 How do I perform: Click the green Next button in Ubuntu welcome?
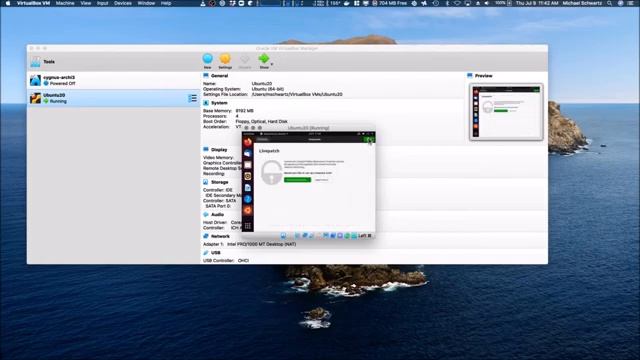pyautogui.click(x=369, y=140)
